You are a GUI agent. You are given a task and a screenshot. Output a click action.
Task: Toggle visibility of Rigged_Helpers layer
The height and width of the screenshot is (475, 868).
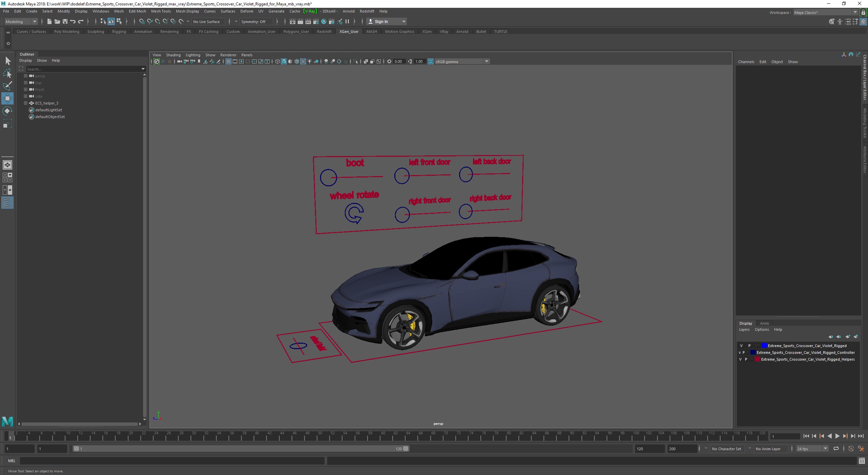pyautogui.click(x=740, y=359)
